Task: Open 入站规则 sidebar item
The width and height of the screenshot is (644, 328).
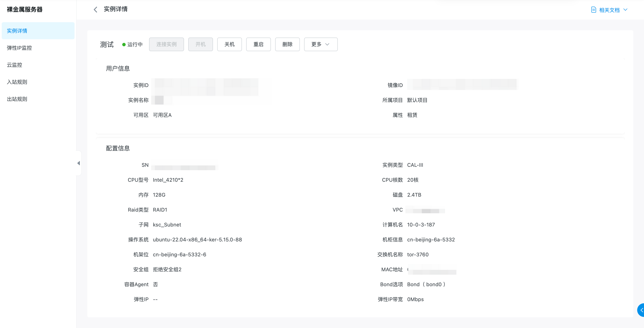Action: [17, 82]
